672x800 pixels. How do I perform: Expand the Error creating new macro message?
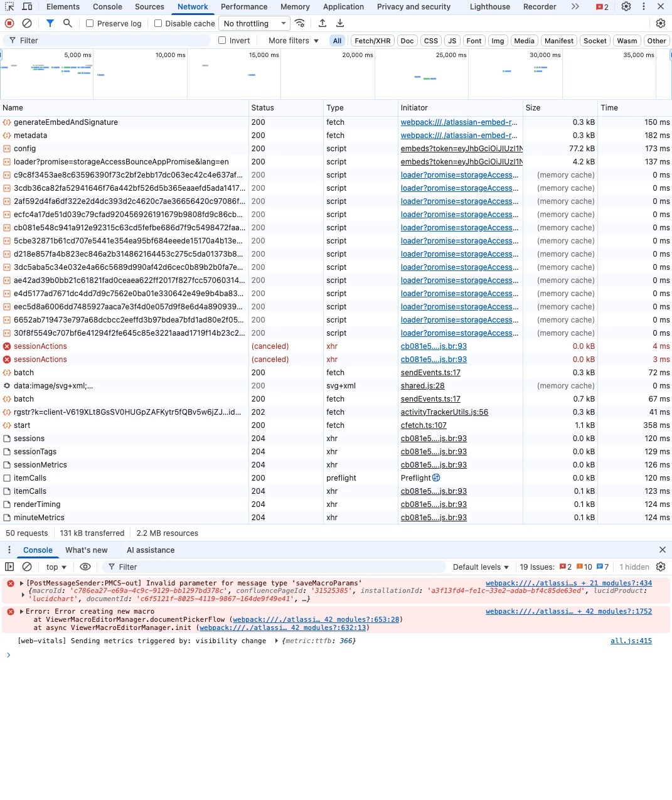pyautogui.click(x=22, y=612)
